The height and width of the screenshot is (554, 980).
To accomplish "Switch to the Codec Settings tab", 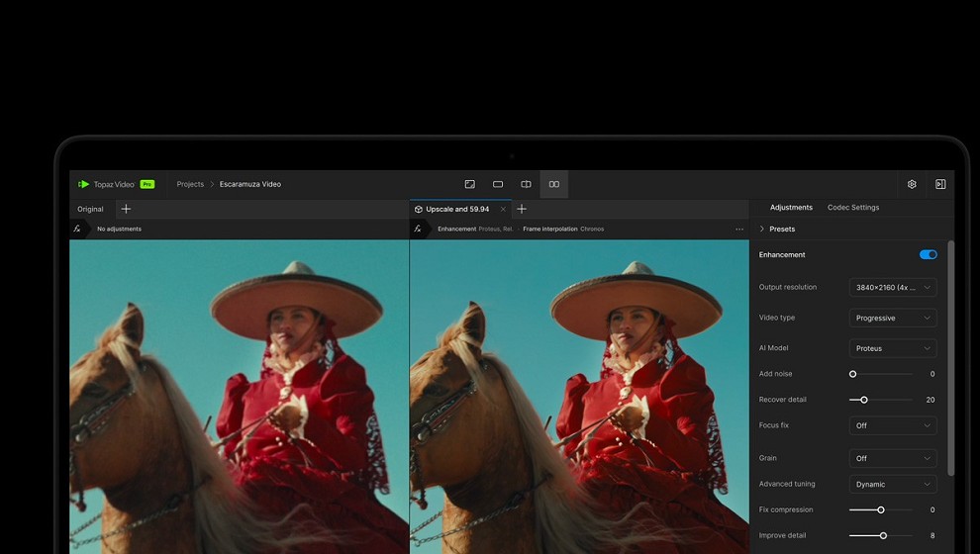I will coord(853,208).
